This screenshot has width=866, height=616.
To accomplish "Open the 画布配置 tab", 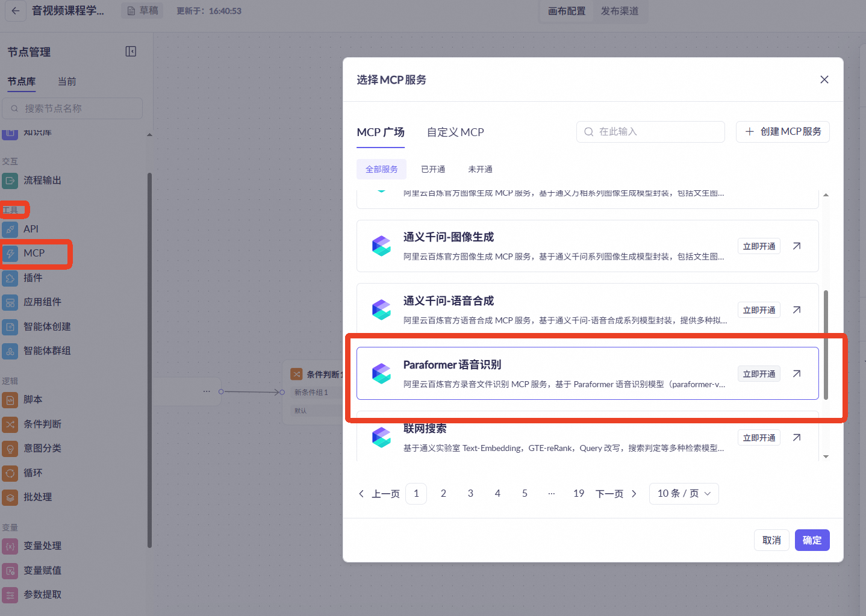I will click(x=567, y=11).
